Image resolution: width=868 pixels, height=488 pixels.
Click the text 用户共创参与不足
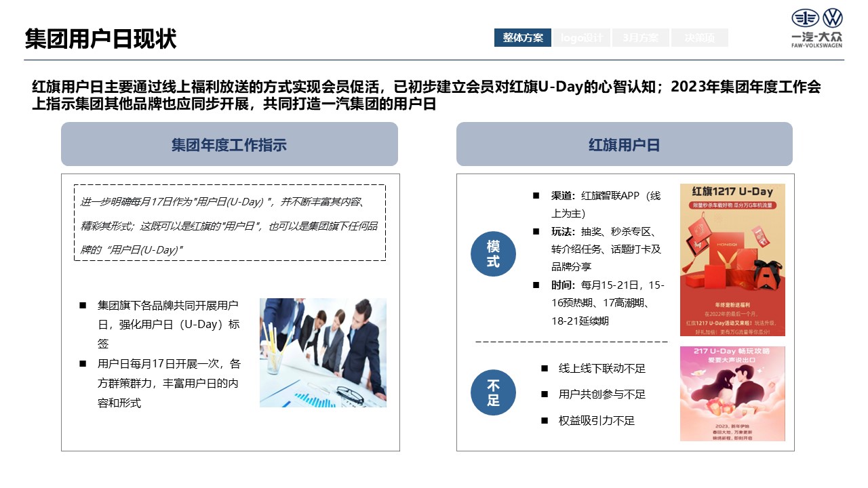pyautogui.click(x=602, y=394)
